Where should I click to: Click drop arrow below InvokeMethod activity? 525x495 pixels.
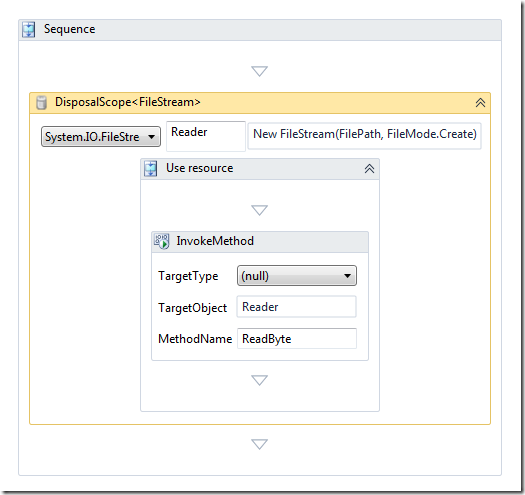pyautogui.click(x=259, y=380)
